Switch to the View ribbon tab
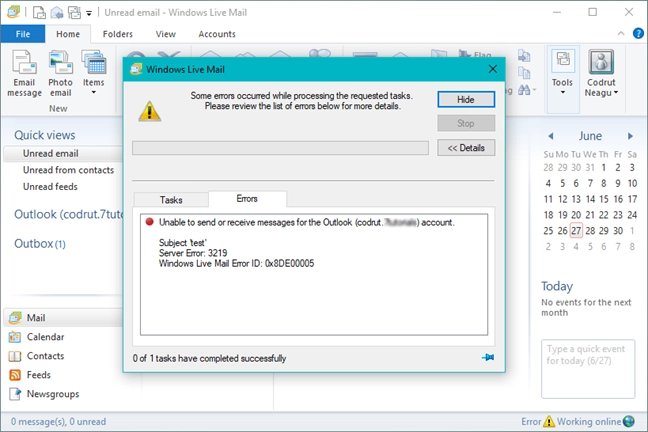The width and height of the screenshot is (648, 432). [x=166, y=34]
